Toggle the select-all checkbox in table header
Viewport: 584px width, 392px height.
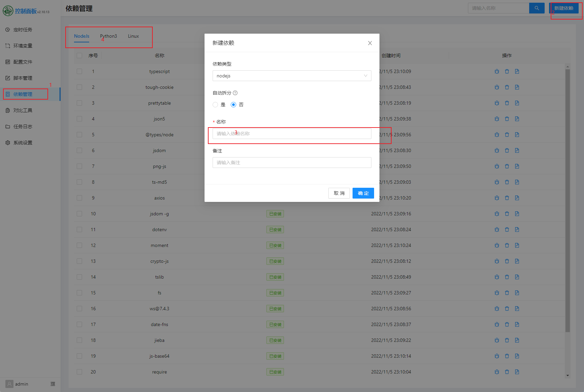pyautogui.click(x=79, y=56)
